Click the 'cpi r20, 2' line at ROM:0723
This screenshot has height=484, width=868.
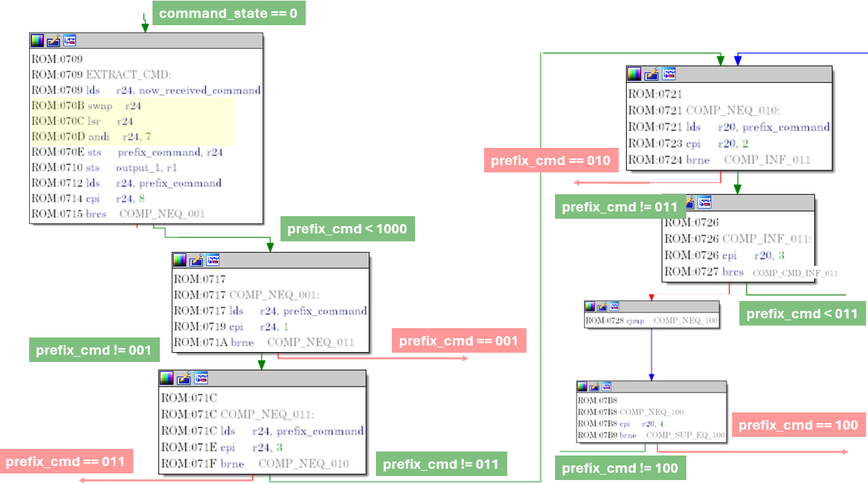pos(719,143)
